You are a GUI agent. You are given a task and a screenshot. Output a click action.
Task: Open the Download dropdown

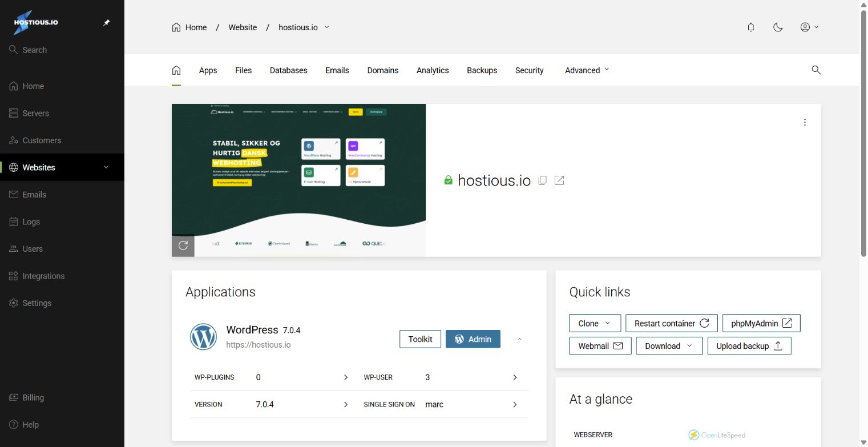pos(669,346)
